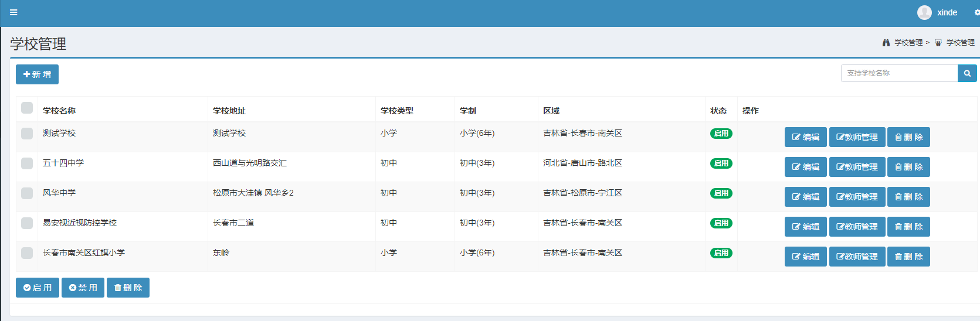The image size is (980, 321).
Task: Click the first 学校管理 breadcrumb link
Action: (x=908, y=43)
